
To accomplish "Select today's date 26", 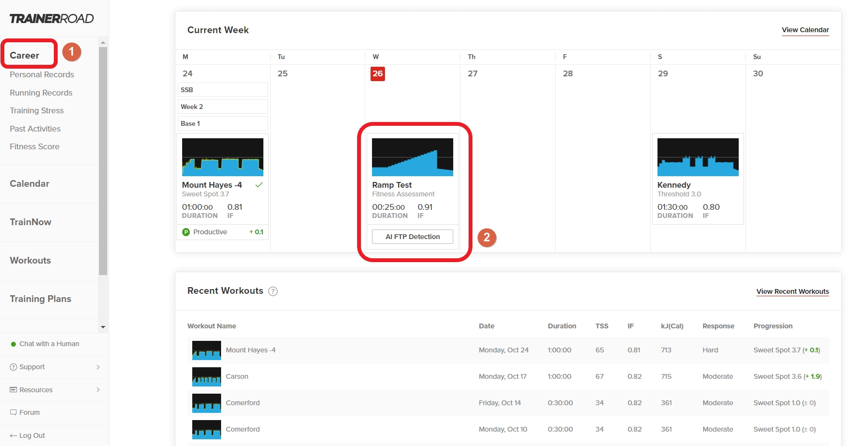I will pyautogui.click(x=378, y=74).
